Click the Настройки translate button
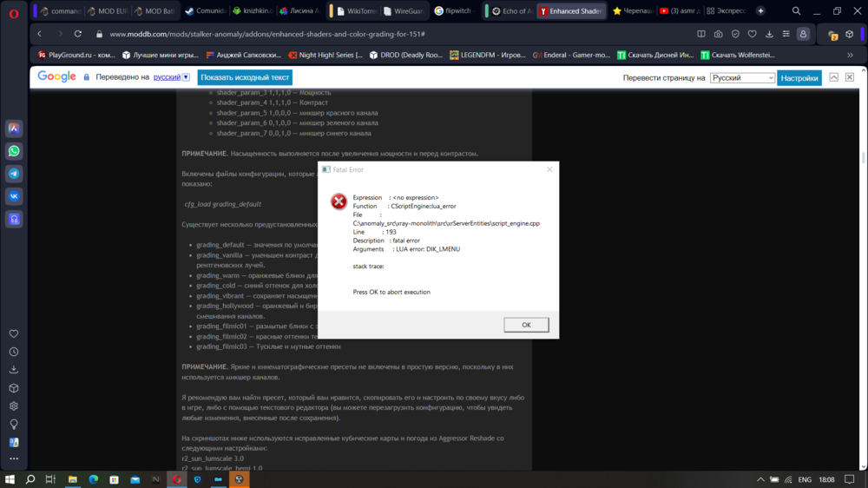This screenshot has width=868, height=488. click(x=799, y=78)
